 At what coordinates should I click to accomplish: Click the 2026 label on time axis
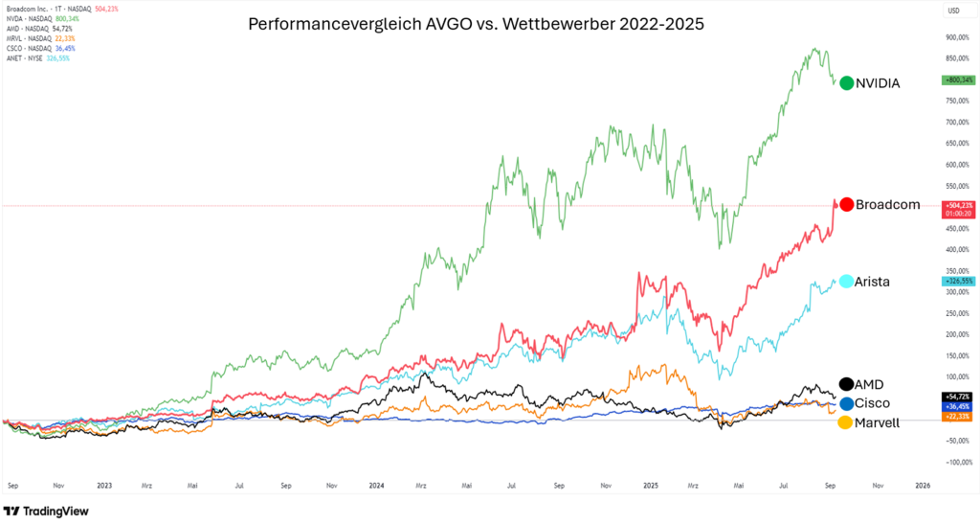pos(922,485)
